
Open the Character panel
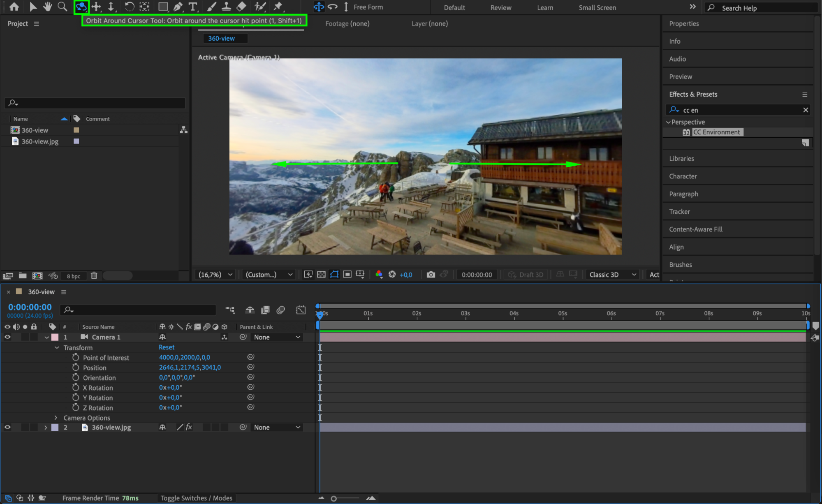[x=683, y=176]
